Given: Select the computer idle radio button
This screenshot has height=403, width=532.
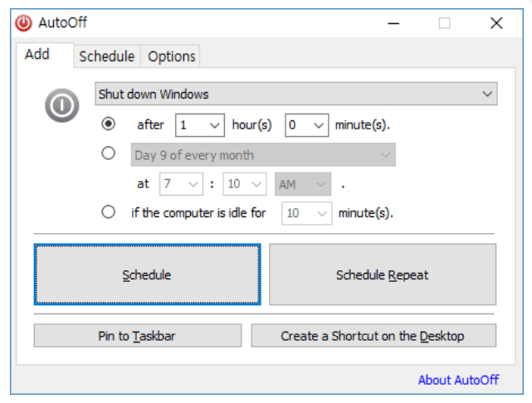Looking at the screenshot, I should pyautogui.click(x=108, y=212).
